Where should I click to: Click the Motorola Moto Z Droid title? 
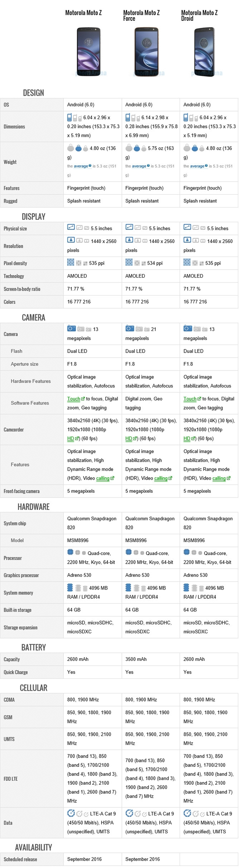[200, 16]
